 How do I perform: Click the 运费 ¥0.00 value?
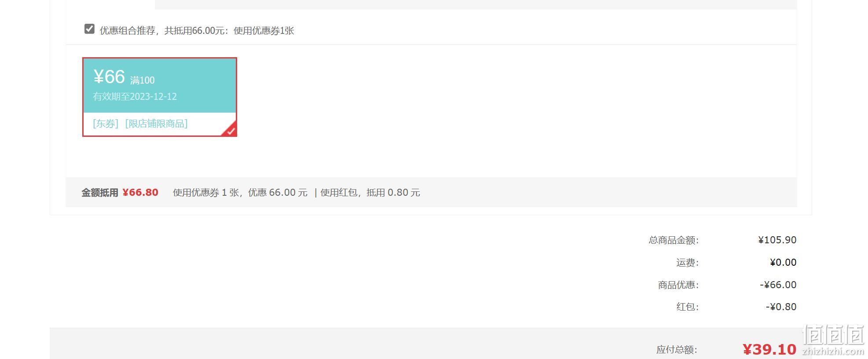[x=783, y=262]
